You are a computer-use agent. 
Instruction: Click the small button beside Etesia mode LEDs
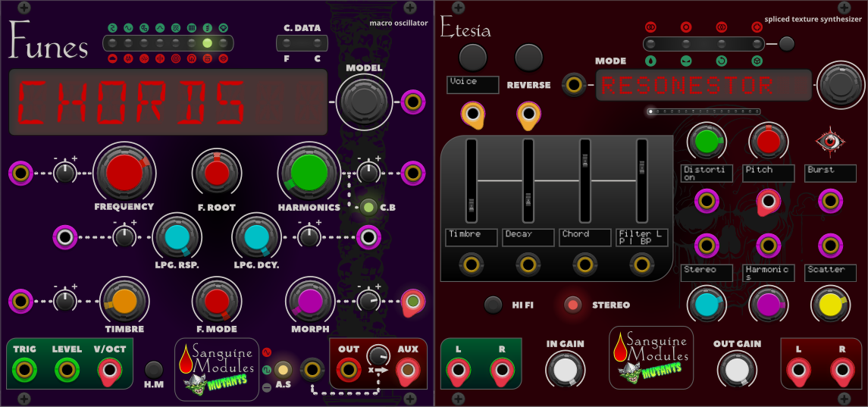[787, 43]
